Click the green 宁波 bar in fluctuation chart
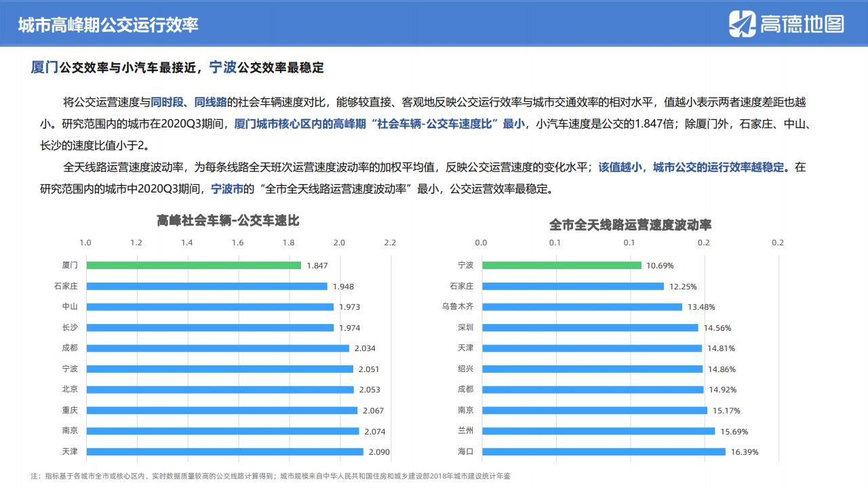 pos(561,266)
